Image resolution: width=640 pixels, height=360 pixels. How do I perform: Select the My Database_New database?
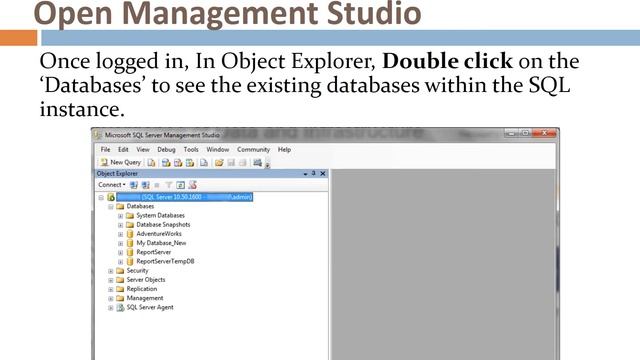[161, 243]
